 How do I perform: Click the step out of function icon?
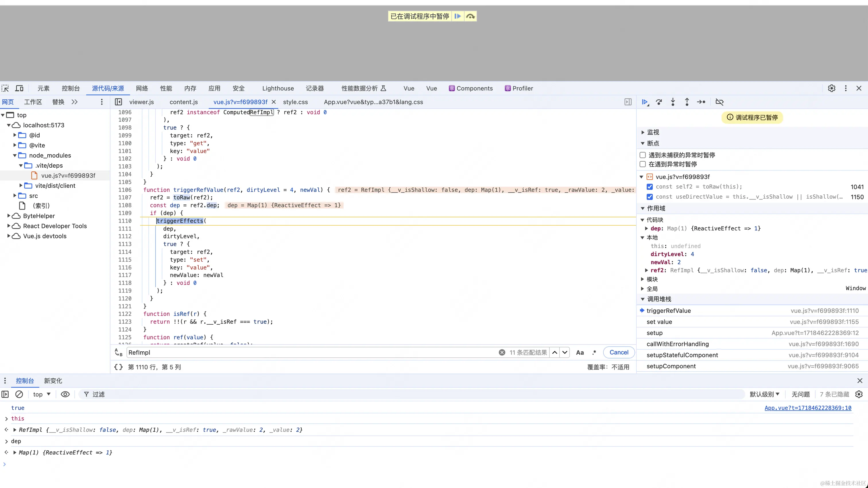pyautogui.click(x=687, y=102)
